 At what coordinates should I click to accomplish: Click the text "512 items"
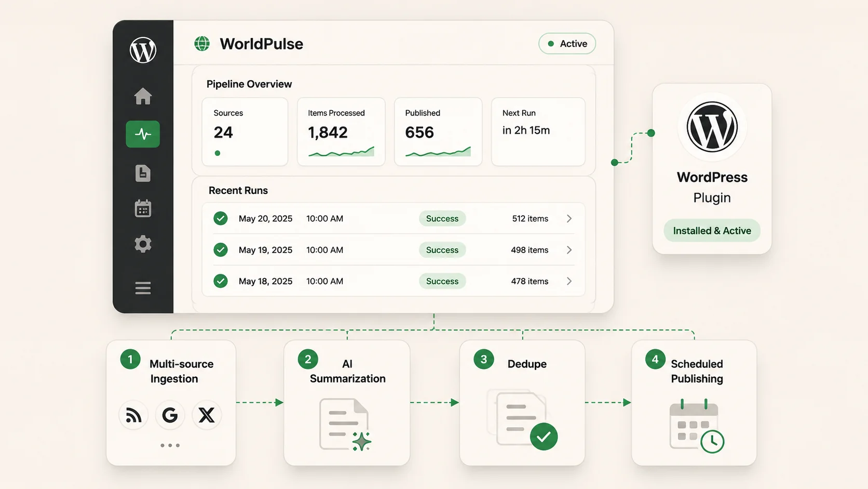click(530, 219)
